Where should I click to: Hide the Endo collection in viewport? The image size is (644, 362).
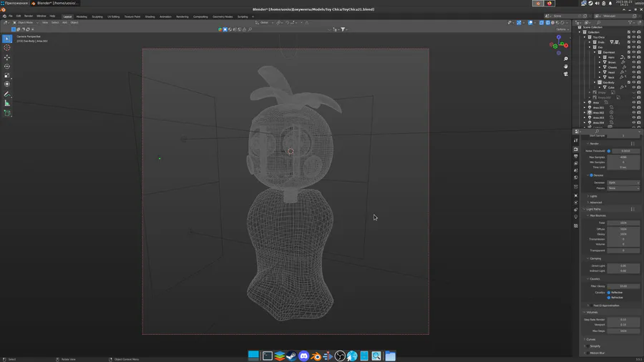pyautogui.click(x=634, y=42)
